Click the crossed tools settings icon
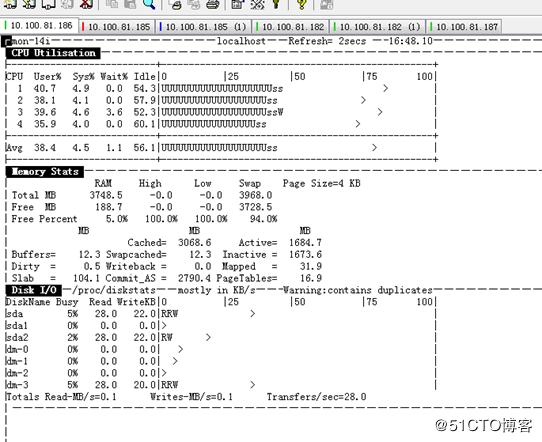Image resolution: width=542 pixels, height=442 pixels. coord(257,3)
